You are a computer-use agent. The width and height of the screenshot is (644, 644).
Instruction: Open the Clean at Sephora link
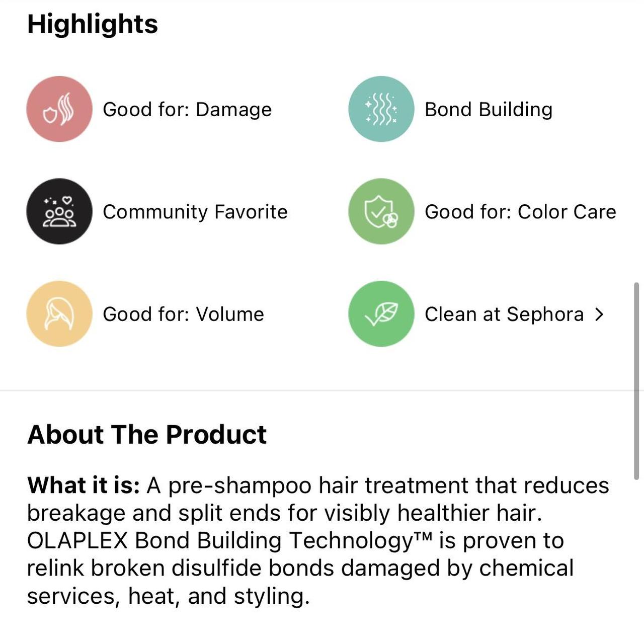pos(503,314)
